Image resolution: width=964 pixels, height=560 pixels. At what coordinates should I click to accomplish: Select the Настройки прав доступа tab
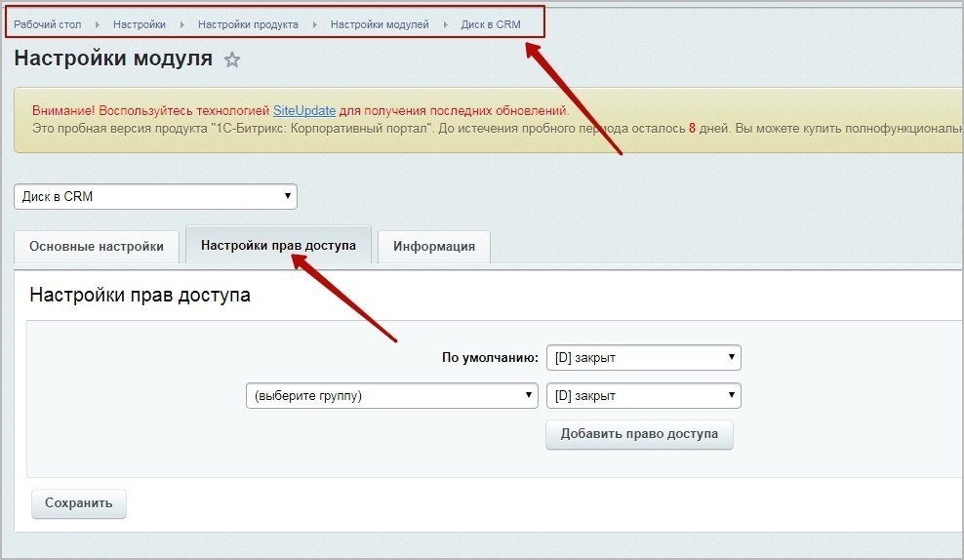click(278, 246)
